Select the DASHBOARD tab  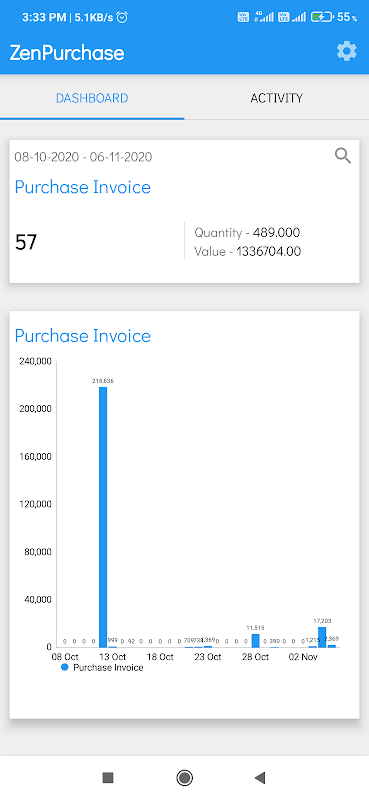pyautogui.click(x=92, y=98)
